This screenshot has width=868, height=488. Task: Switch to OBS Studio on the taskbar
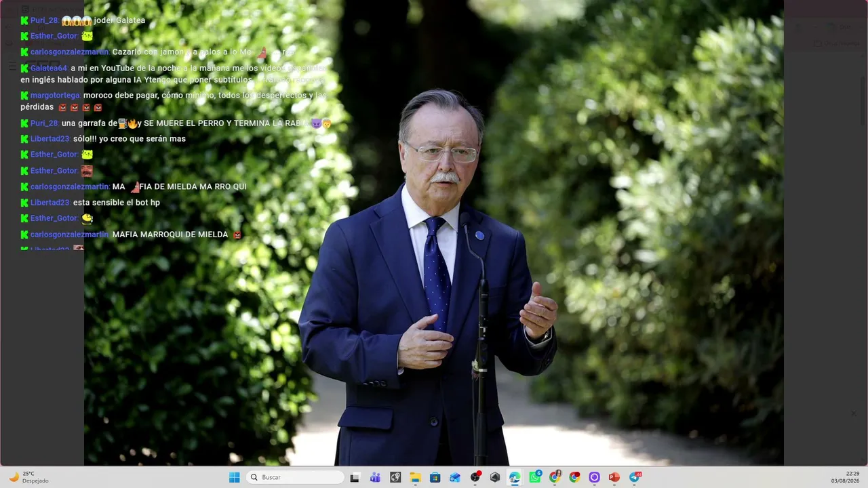475,477
